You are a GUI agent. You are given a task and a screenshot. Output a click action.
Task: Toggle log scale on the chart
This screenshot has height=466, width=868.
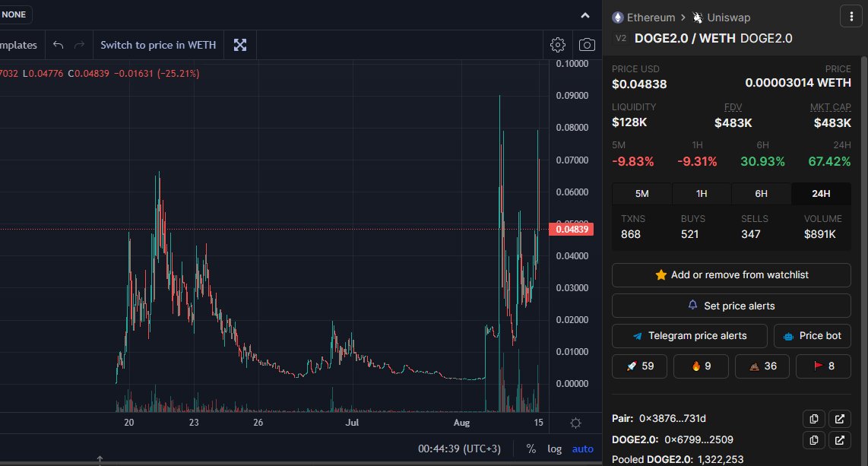[x=554, y=449]
